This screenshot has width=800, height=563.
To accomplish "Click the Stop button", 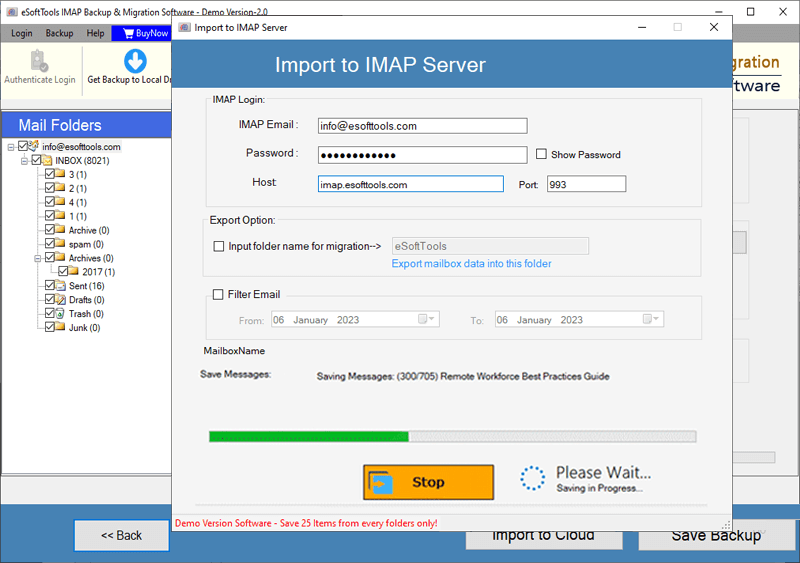I will (x=429, y=482).
